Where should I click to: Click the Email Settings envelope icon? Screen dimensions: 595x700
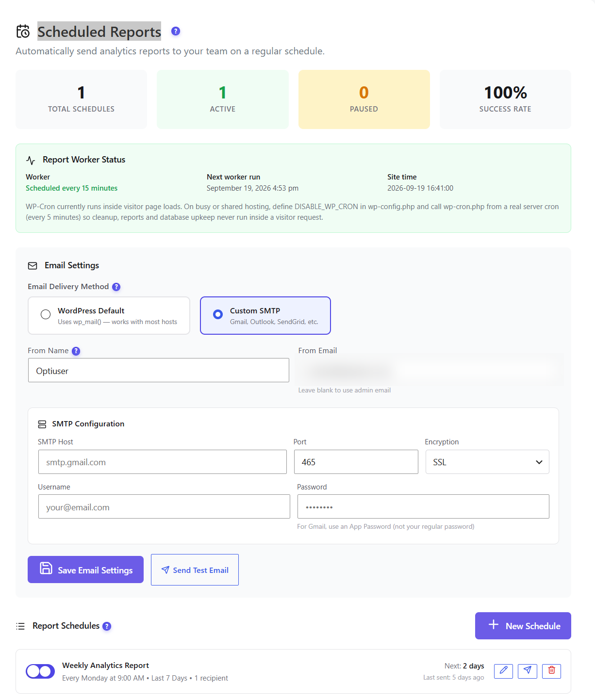[33, 266]
